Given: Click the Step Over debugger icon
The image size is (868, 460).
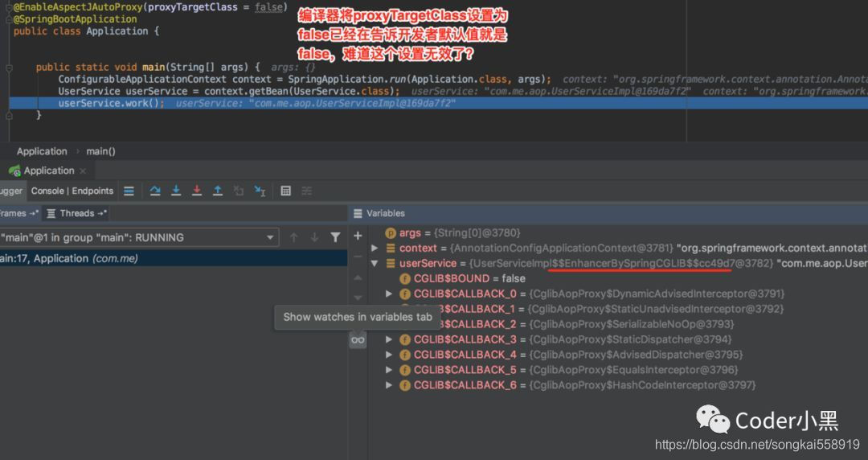Looking at the screenshot, I should tap(155, 191).
